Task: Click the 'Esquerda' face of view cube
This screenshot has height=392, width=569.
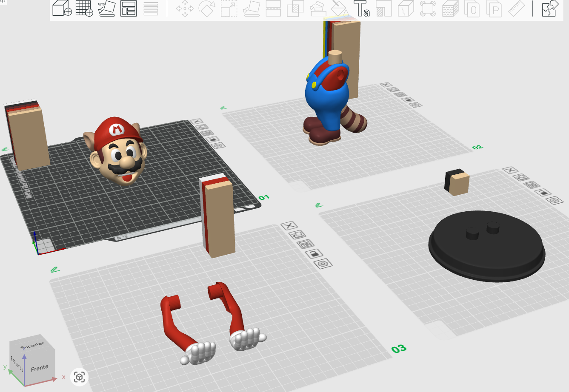Action: (x=17, y=364)
